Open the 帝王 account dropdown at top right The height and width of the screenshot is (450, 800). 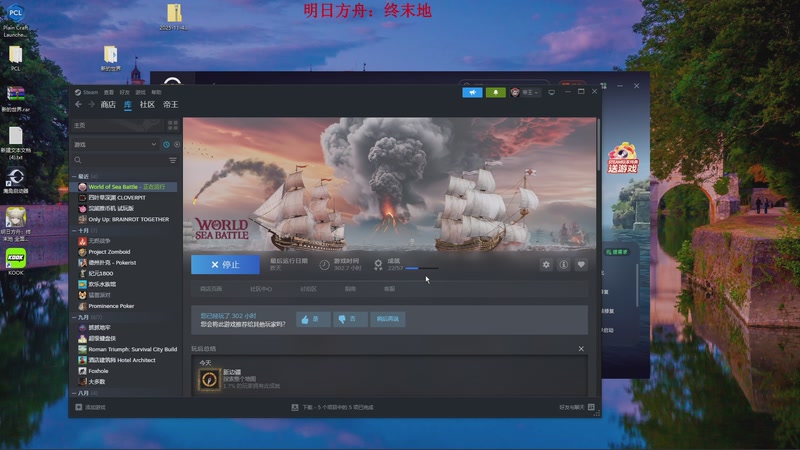click(x=525, y=92)
